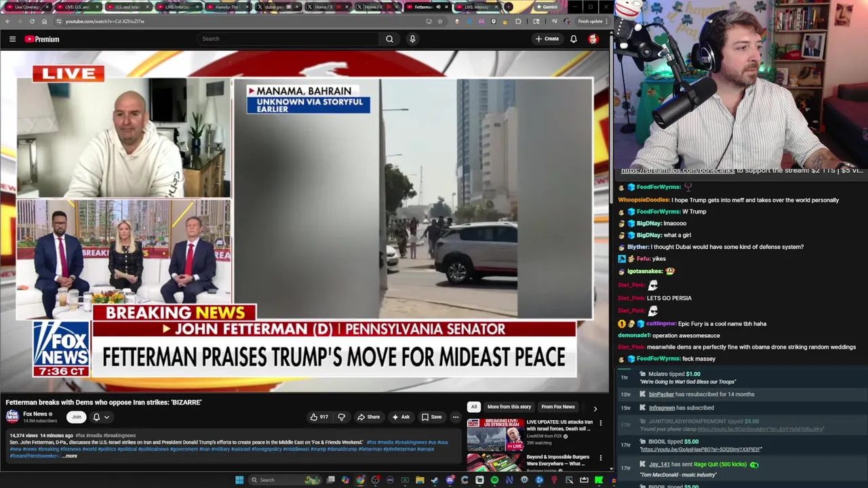Open File Explorer on taskbar
This screenshot has height=488, width=868.
coord(420,480)
